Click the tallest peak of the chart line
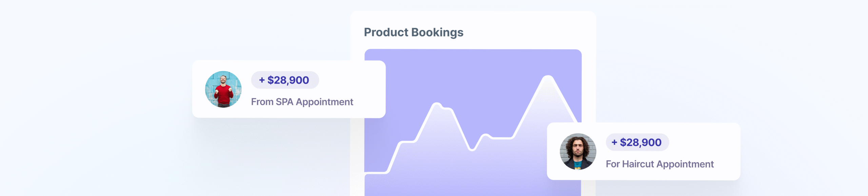868x196 pixels. pyautogui.click(x=548, y=77)
